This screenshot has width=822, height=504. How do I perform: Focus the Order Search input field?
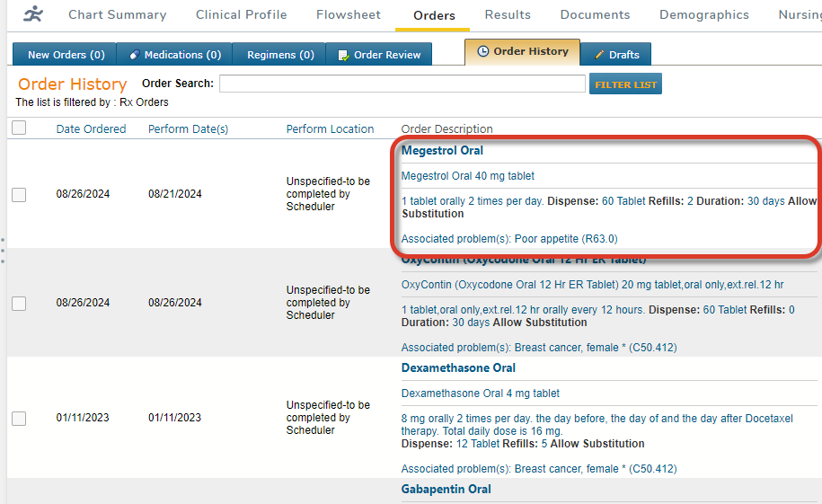pos(402,84)
